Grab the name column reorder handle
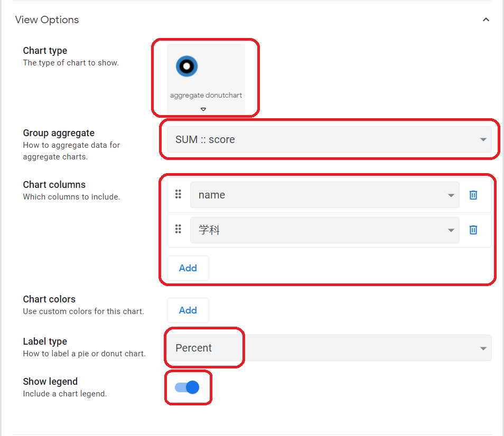Screen dimensions: 504x436 coord(178,194)
